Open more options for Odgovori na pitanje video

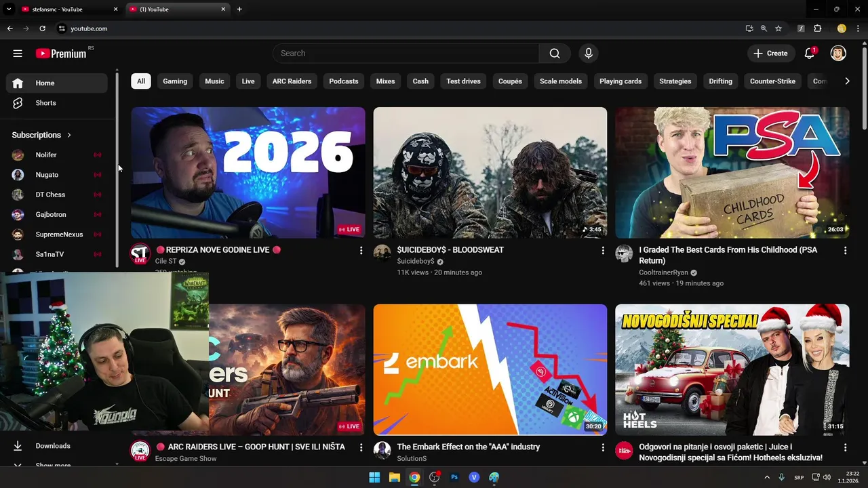[x=845, y=448]
